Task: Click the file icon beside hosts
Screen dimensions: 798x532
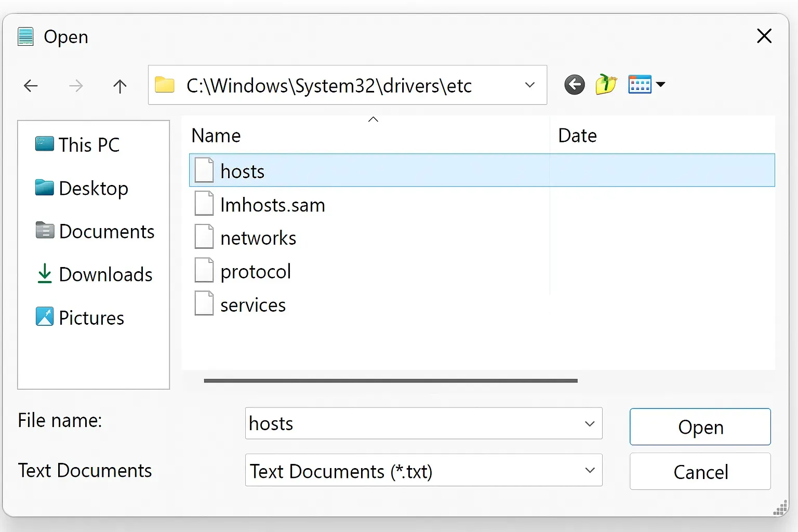Action: (204, 170)
